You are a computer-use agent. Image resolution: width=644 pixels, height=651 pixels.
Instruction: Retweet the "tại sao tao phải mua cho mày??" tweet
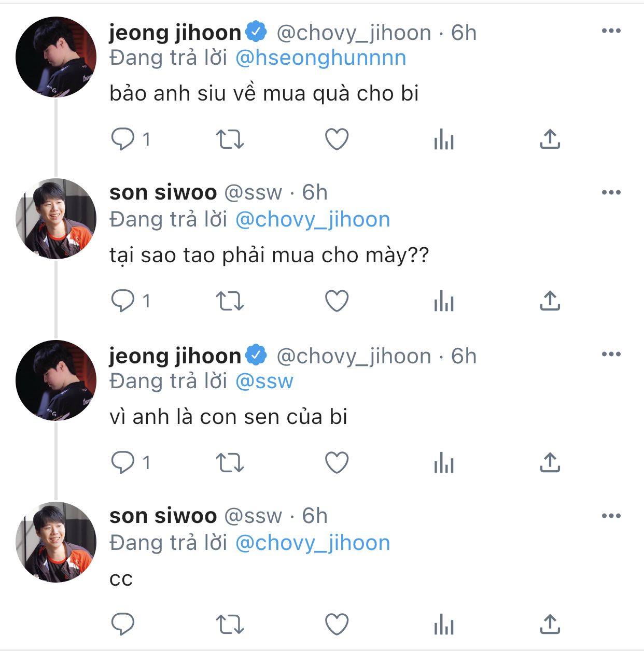point(230,301)
